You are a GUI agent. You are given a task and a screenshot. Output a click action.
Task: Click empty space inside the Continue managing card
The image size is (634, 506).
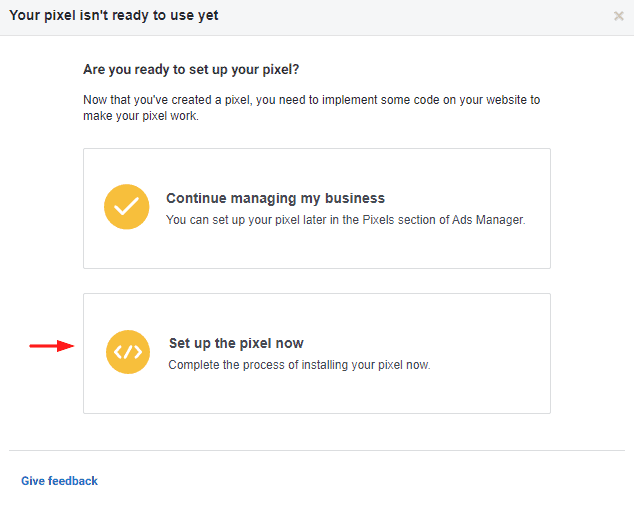(317, 251)
